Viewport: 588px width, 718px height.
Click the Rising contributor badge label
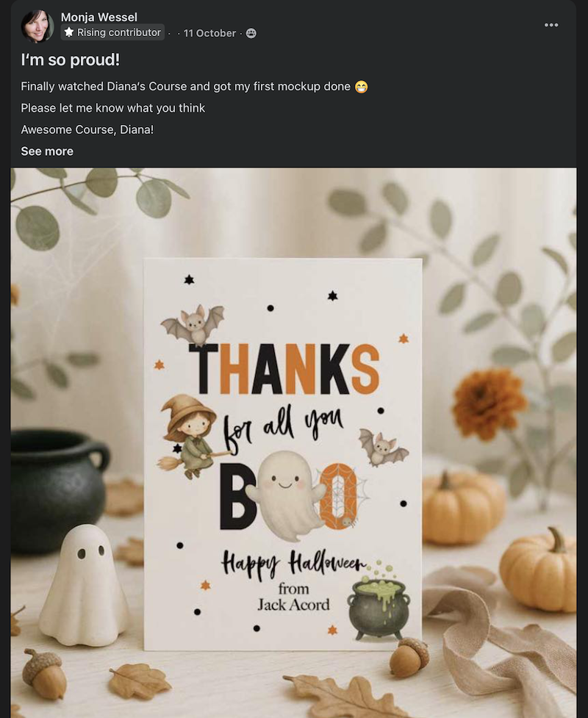(x=118, y=32)
